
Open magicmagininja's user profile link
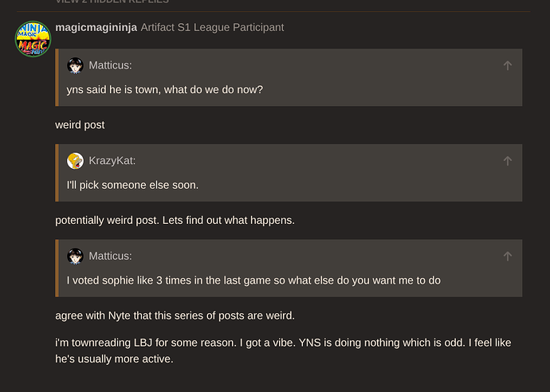pyautogui.click(x=96, y=27)
